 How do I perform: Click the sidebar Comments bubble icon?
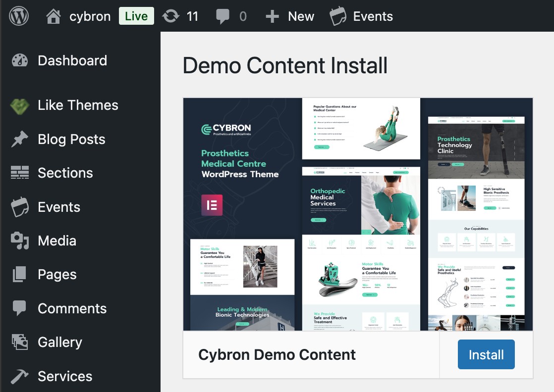(x=19, y=308)
